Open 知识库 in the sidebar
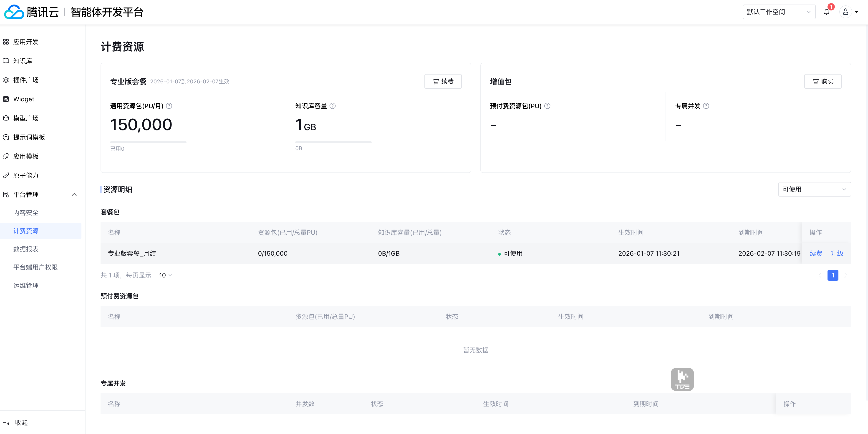This screenshot has width=868, height=434. [23, 61]
